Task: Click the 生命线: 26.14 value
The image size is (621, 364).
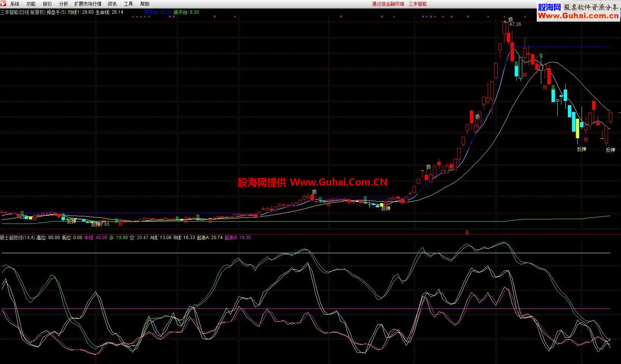Action: pos(109,12)
